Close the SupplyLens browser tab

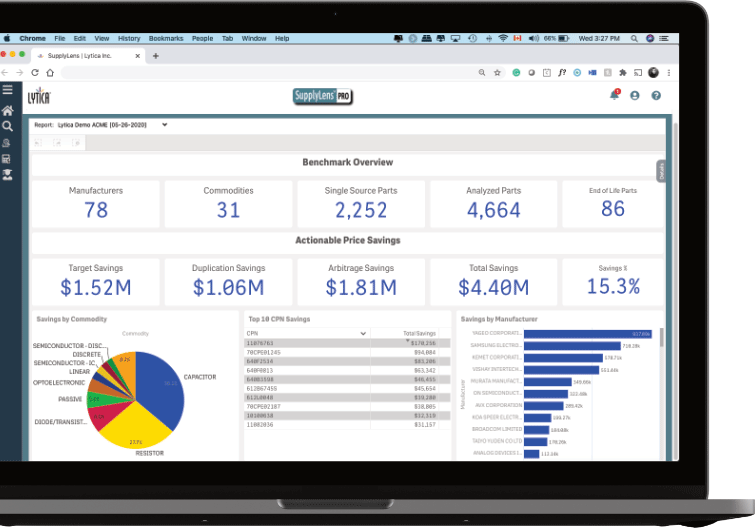point(137,56)
